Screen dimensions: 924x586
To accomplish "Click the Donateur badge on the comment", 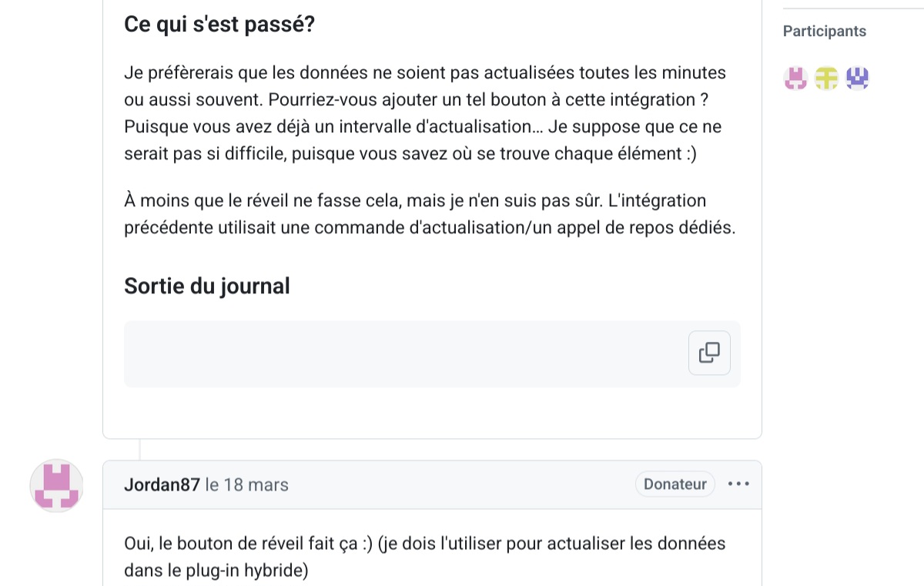I will pos(675,484).
